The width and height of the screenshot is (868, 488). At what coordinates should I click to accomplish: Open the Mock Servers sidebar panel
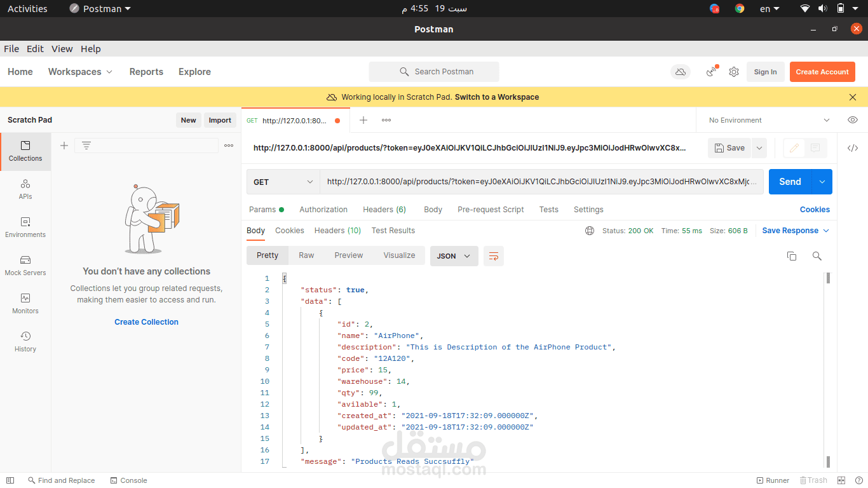point(25,266)
